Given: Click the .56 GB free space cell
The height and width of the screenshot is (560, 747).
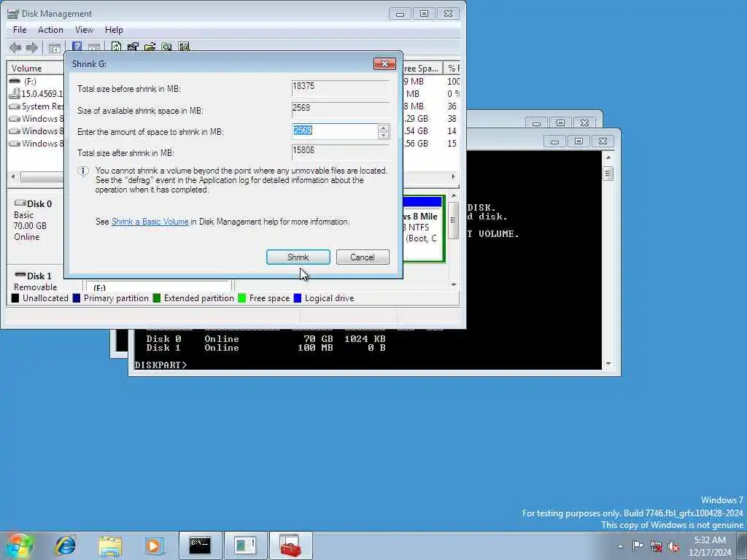Looking at the screenshot, I should (416, 144).
